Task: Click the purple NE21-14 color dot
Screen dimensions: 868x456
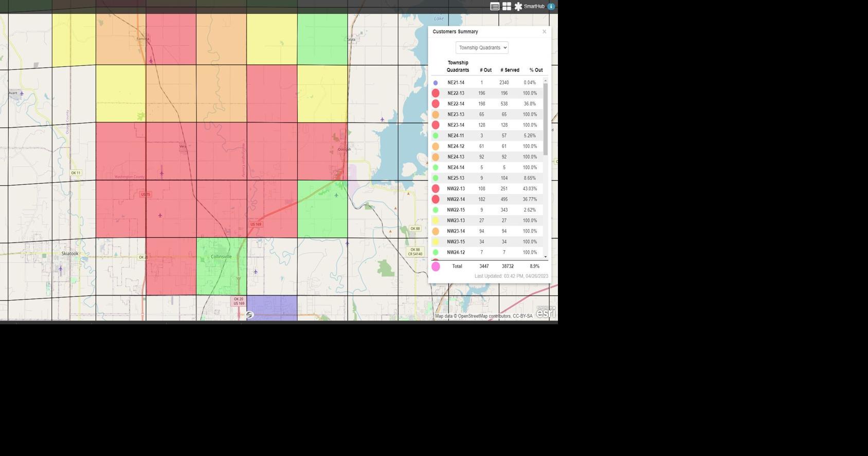Action: [x=436, y=83]
